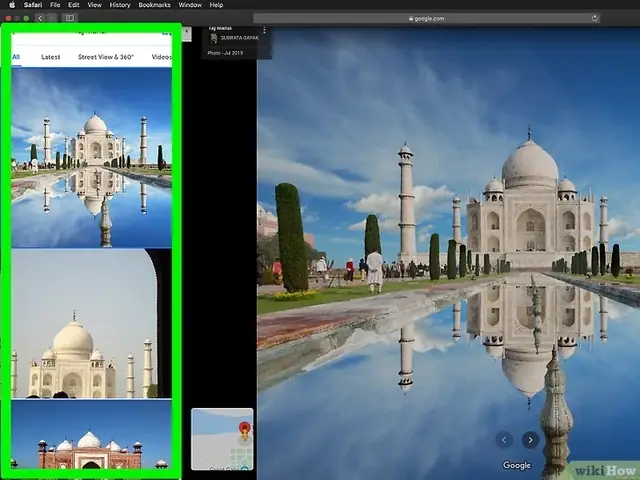
Task: Click the Apple menu icon
Action: click(12, 5)
